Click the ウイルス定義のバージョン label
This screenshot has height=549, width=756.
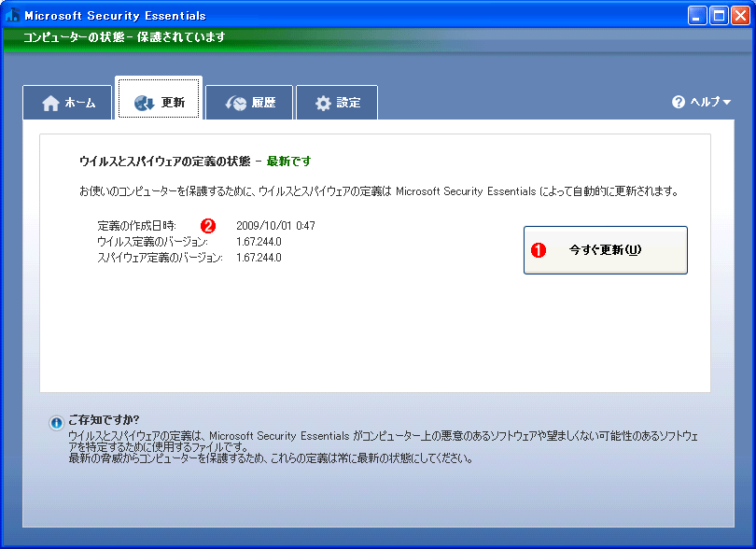pos(152,242)
